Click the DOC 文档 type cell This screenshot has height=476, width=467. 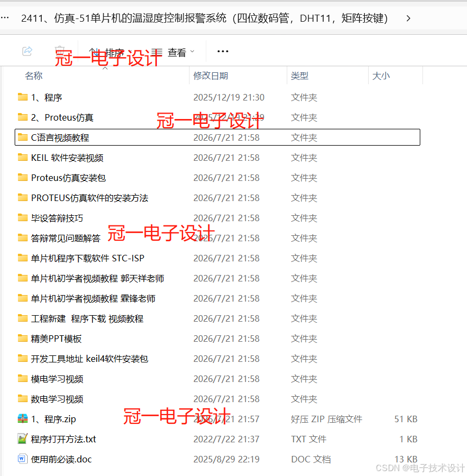[311, 459]
